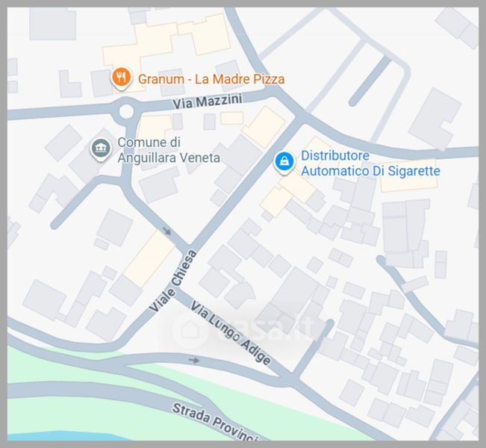Screen dimensions: 486x448
Task: Click the one-way arrow near Viale Chiesa
Action: click(x=167, y=231)
